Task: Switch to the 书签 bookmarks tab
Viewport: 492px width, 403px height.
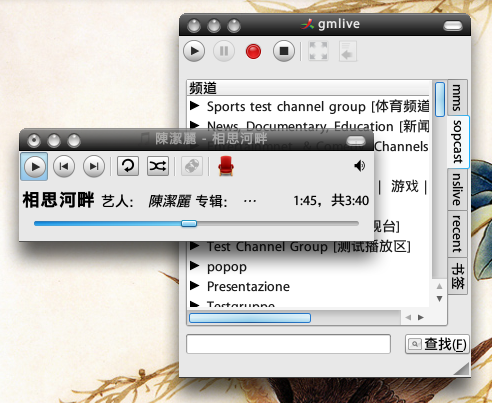Action: point(457,276)
